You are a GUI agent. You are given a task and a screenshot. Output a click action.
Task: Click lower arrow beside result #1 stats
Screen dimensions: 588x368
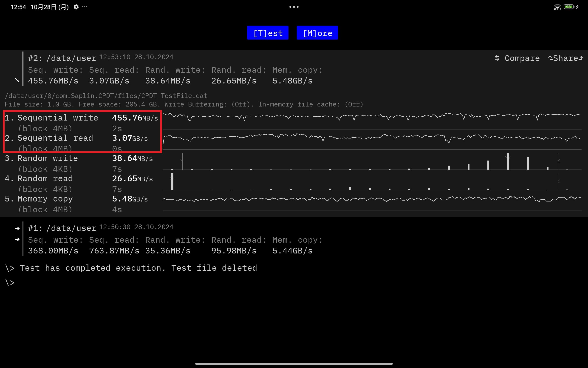[x=17, y=239]
